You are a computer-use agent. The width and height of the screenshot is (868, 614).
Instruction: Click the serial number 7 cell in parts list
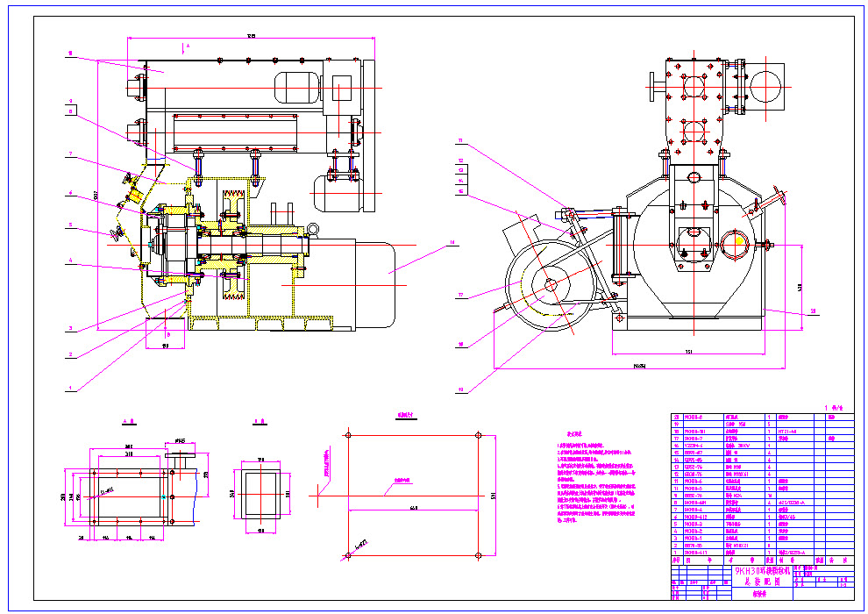point(676,510)
